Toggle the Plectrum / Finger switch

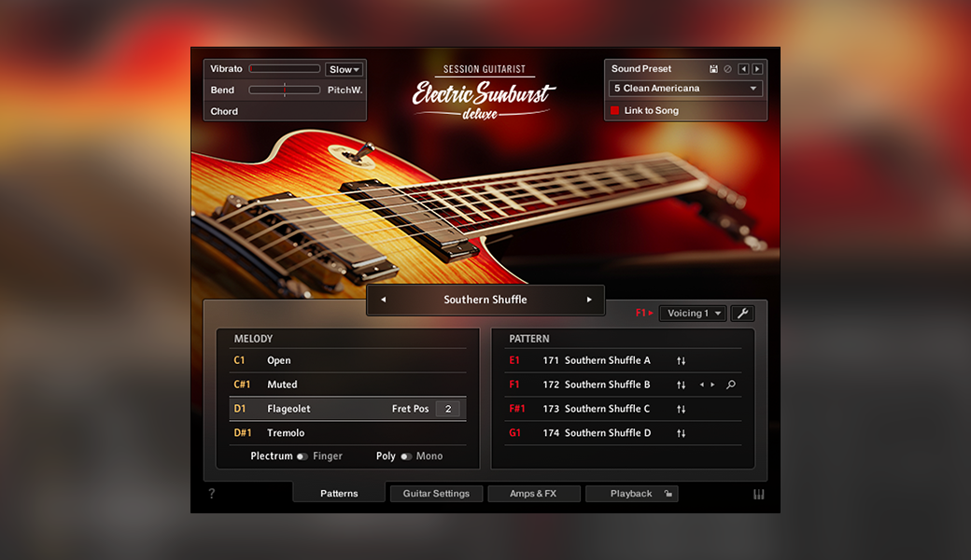[303, 456]
